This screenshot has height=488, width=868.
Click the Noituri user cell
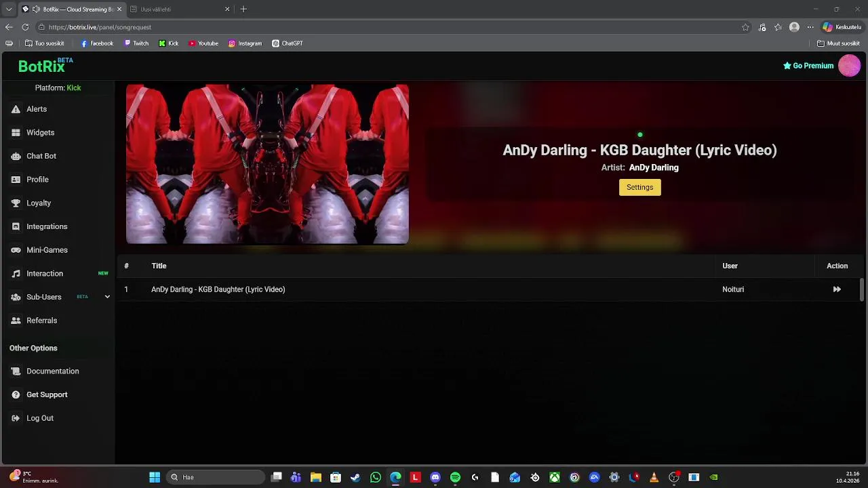click(733, 289)
